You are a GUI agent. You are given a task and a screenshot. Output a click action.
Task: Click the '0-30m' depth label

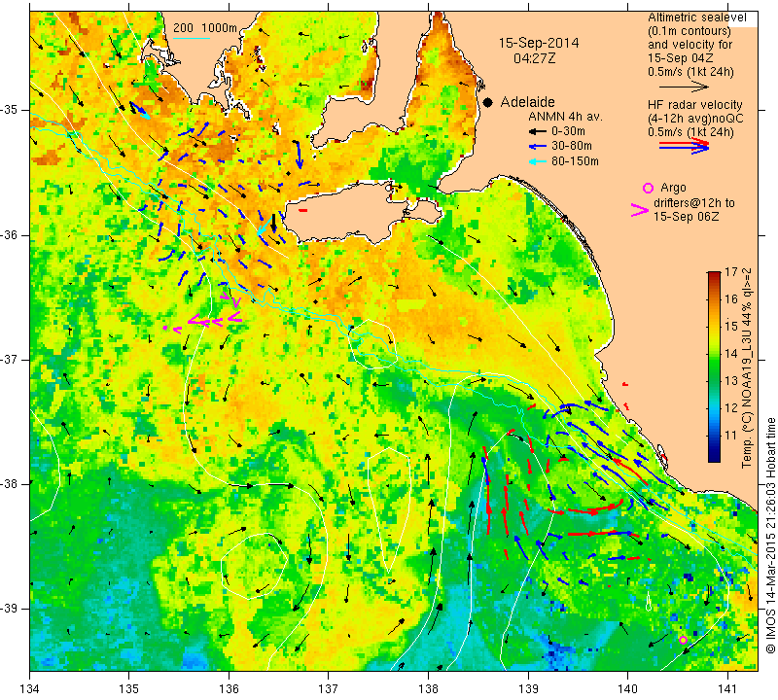[568, 131]
